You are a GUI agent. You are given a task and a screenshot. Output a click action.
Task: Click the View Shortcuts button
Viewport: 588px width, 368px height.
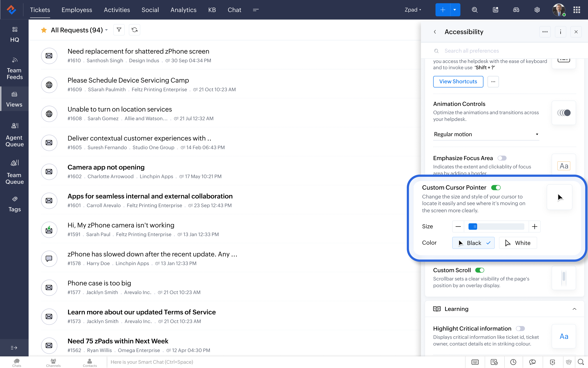pyautogui.click(x=458, y=82)
